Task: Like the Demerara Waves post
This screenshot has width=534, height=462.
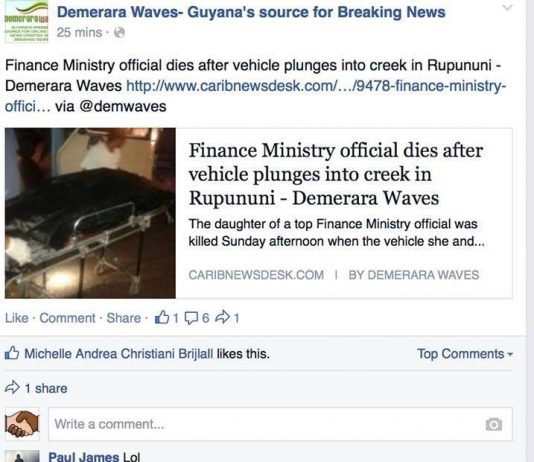Action: click(17, 318)
